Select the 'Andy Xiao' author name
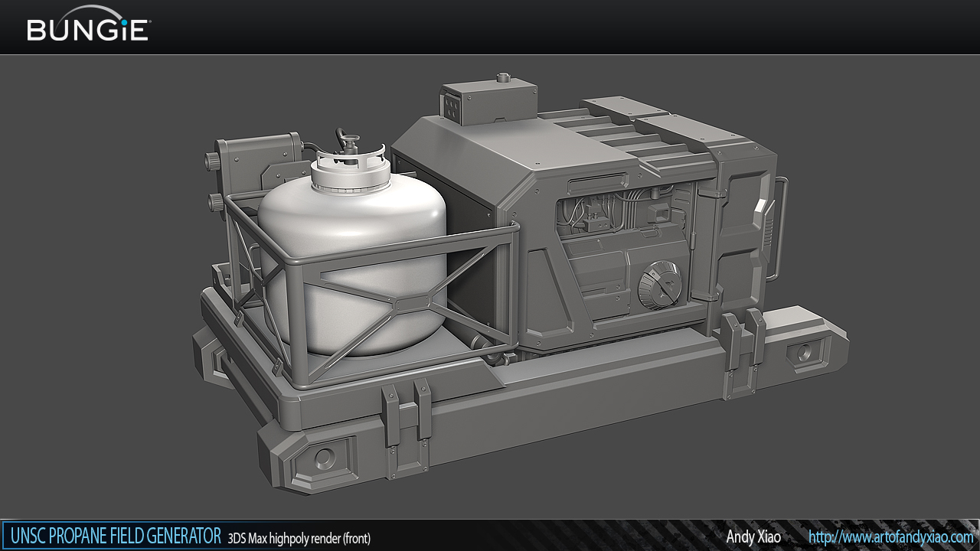The height and width of the screenshot is (551, 980). 753,536
